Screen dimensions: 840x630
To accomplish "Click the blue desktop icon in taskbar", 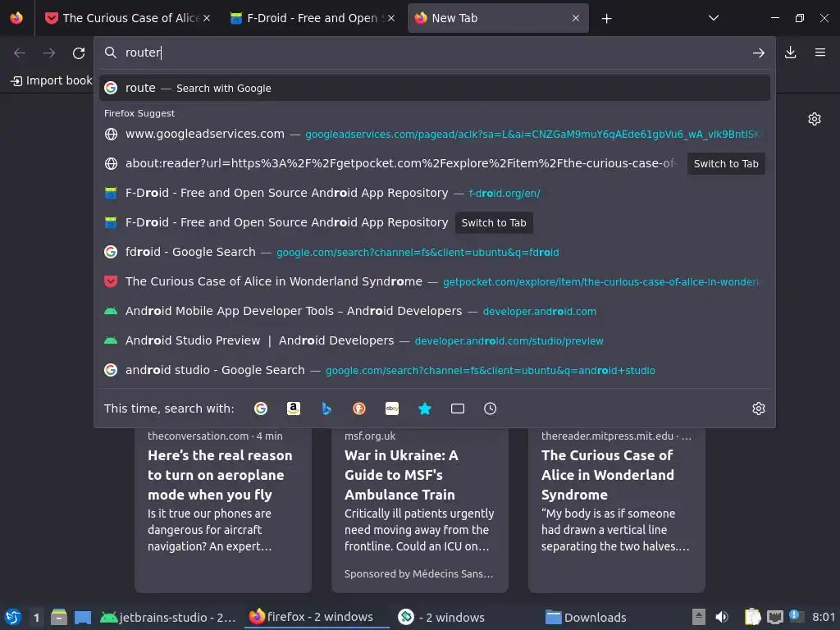I will tap(83, 617).
